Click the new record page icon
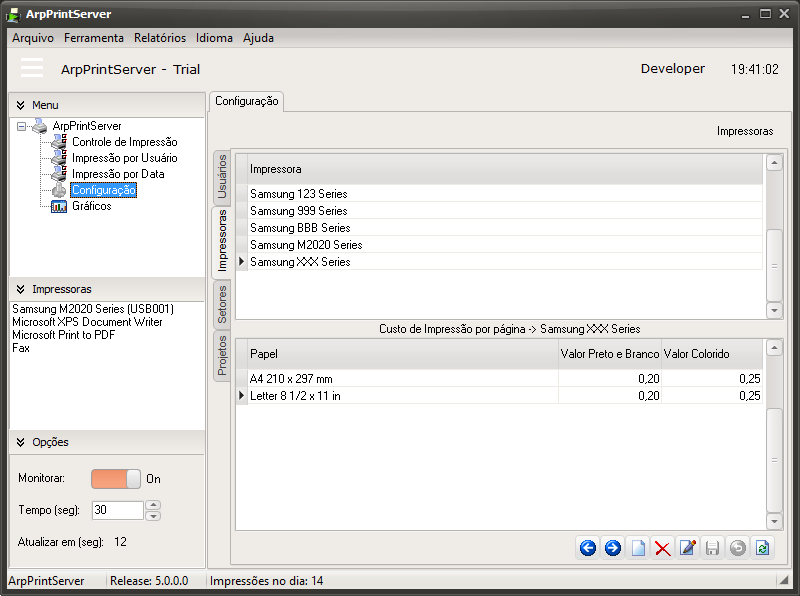800x596 pixels. (x=638, y=548)
